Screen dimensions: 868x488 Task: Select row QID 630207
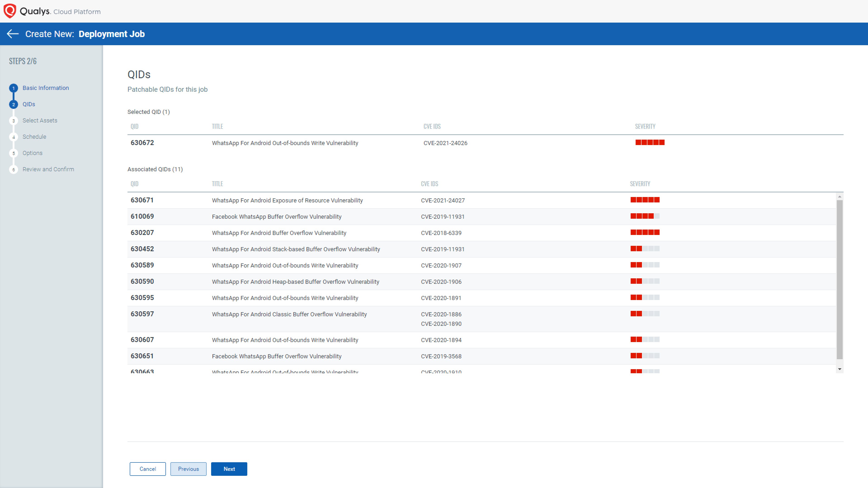click(x=482, y=233)
